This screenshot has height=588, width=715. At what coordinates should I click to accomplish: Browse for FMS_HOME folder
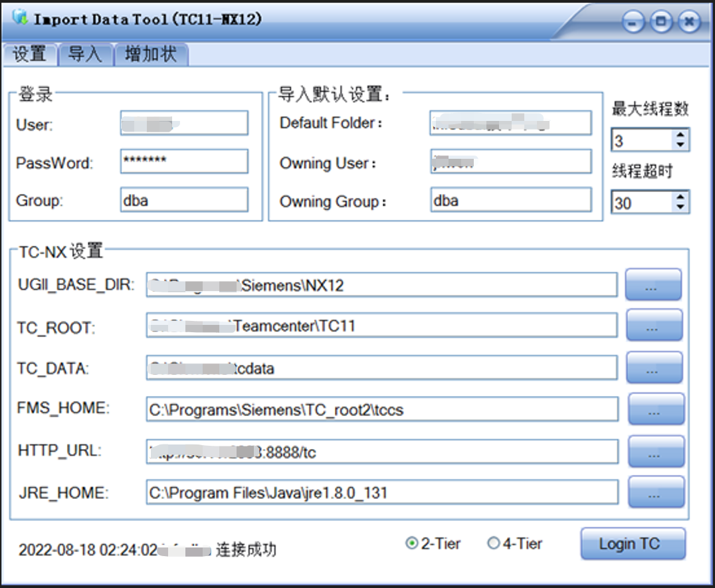(656, 409)
